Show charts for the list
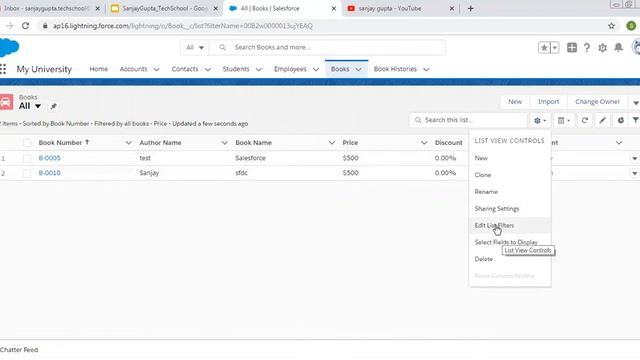The height and width of the screenshot is (360, 640). point(621,120)
